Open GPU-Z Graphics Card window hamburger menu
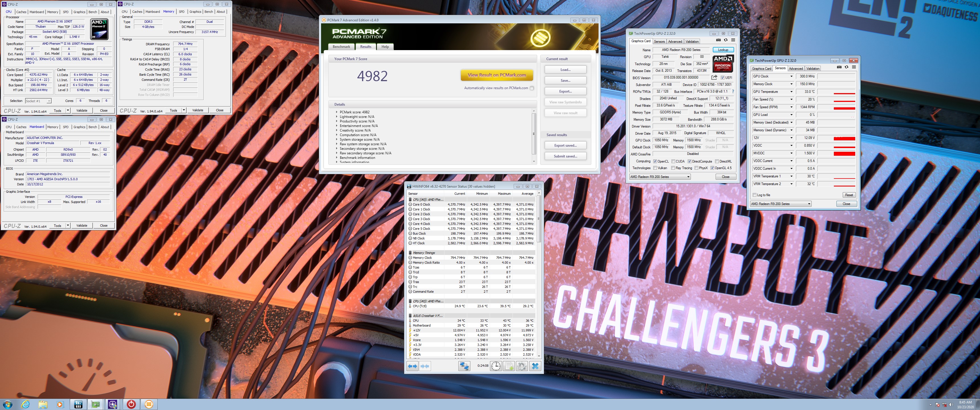 point(733,40)
